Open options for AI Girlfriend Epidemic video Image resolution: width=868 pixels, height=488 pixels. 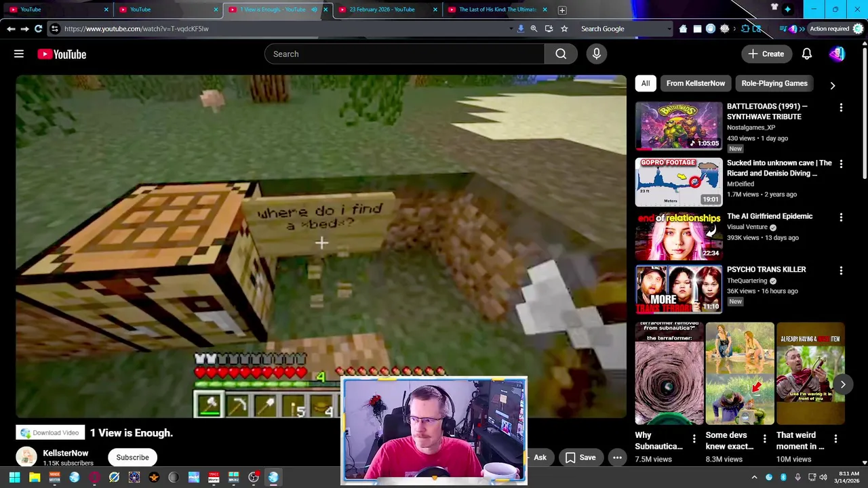point(841,218)
